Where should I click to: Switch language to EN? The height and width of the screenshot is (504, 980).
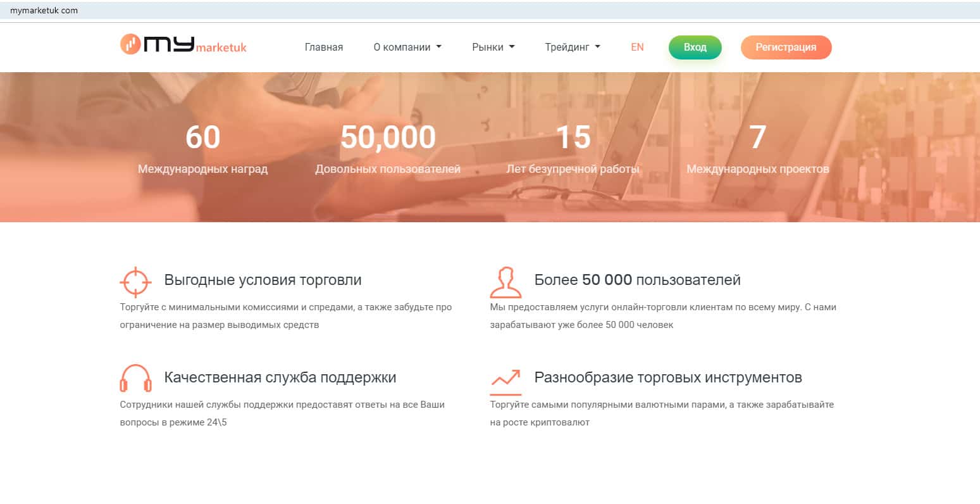[x=637, y=47]
